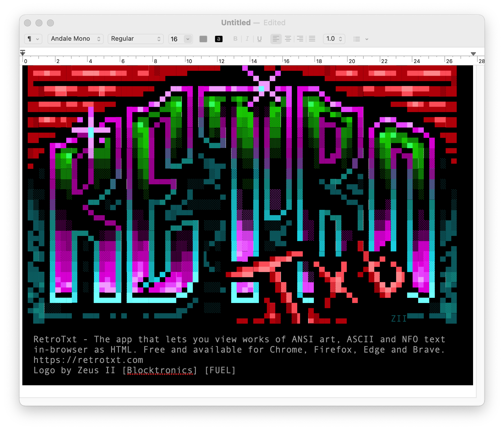Click the word RetroTxt in document

[x=55, y=339]
